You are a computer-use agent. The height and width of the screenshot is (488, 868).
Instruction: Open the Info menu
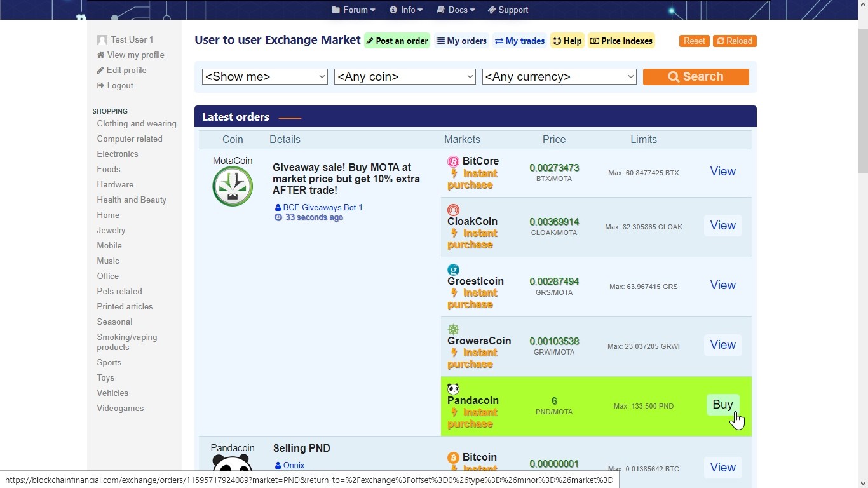point(406,10)
